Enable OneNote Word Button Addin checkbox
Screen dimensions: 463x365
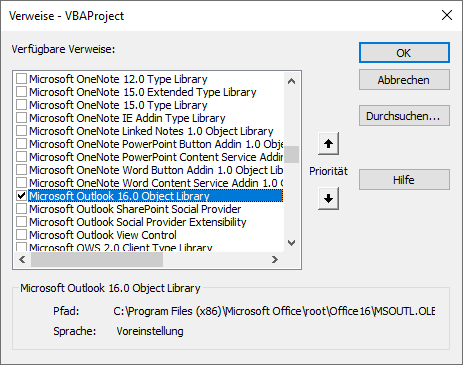click(22, 170)
